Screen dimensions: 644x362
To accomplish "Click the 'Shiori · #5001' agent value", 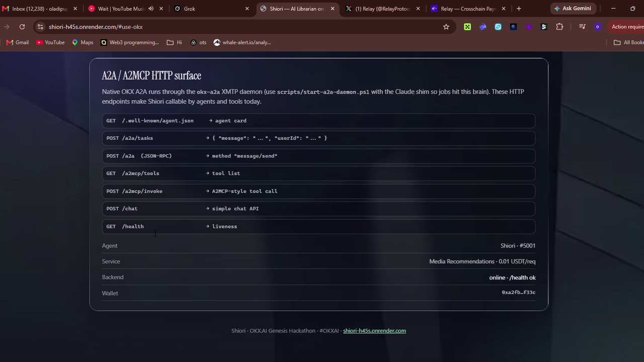I will [x=518, y=246].
